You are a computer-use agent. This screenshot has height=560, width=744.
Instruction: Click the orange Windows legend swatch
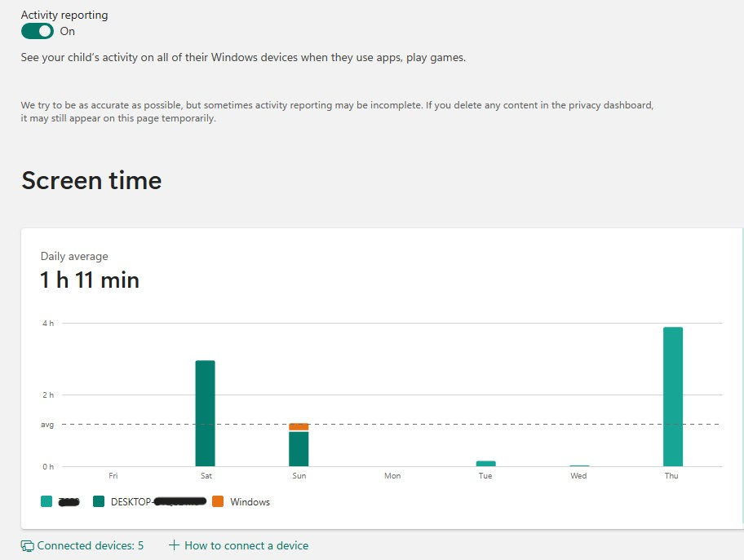coord(218,501)
